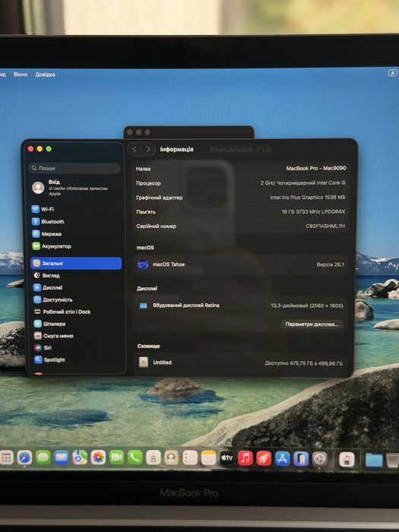This screenshot has height=532, width=399.
Task: Click the Назва MacBook Pro name field
Action: (x=241, y=168)
